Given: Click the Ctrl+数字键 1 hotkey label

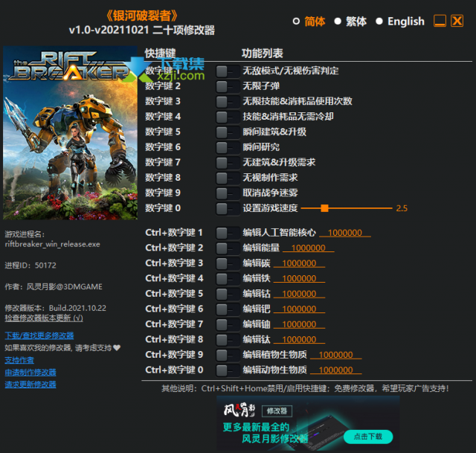Looking at the screenshot, I should pos(174,233).
